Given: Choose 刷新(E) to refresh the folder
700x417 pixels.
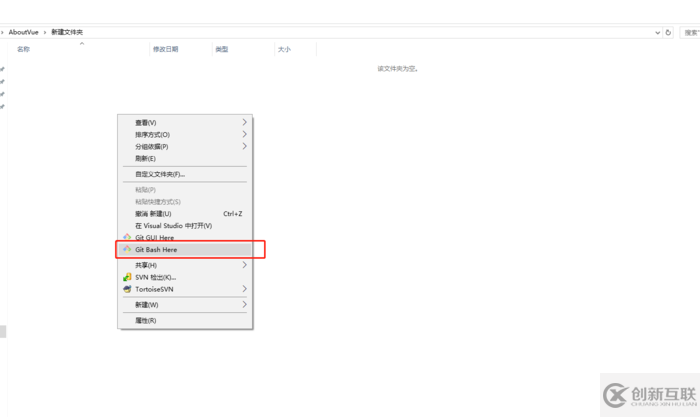Looking at the screenshot, I should pos(185,158).
